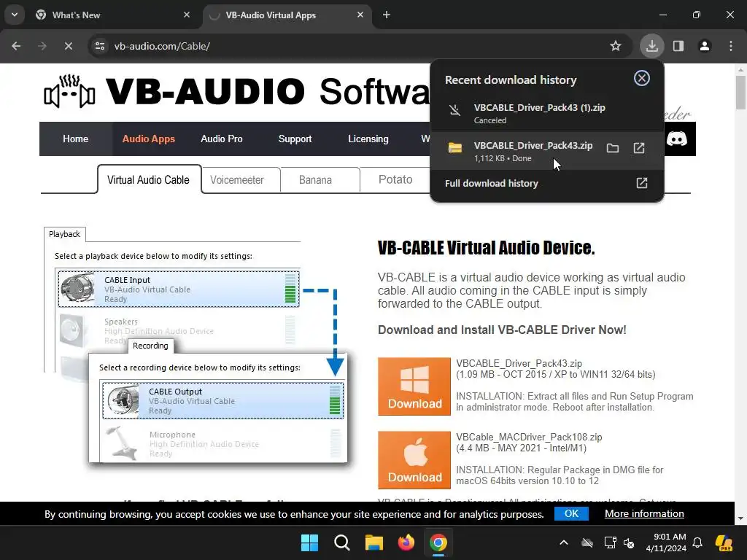The height and width of the screenshot is (560, 747).
Task: Open site information icon in address bar
Action: coord(100,46)
